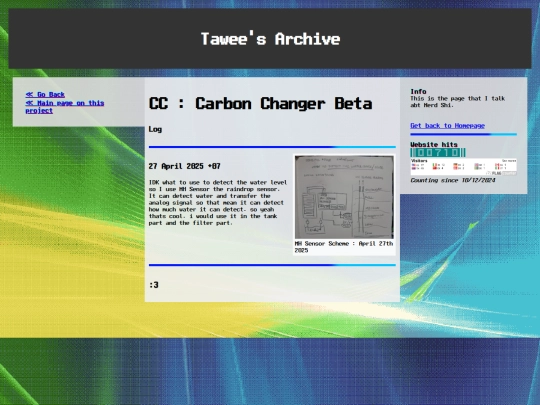Click the "Info" sidebar heading
The image size is (540, 405).
point(418,92)
